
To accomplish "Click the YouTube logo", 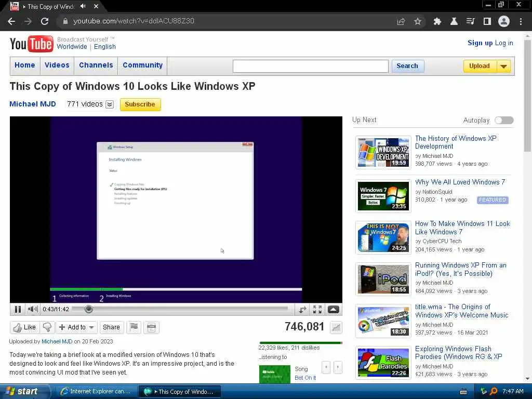I will tap(32, 44).
